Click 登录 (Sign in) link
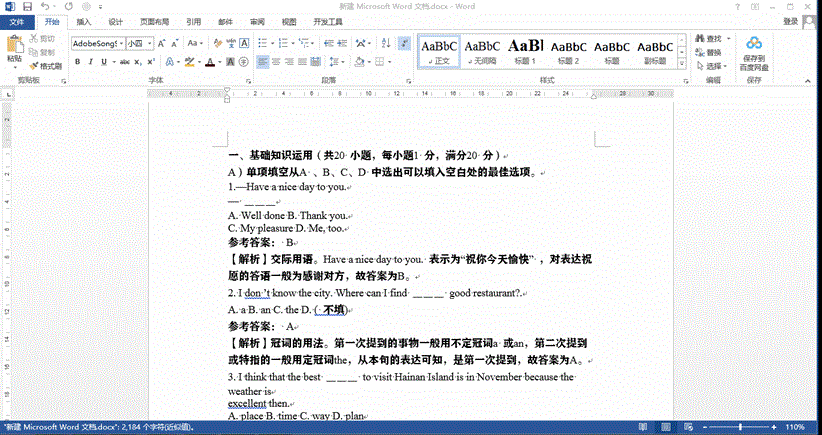Viewport: 822px width, 435px height. click(x=790, y=21)
